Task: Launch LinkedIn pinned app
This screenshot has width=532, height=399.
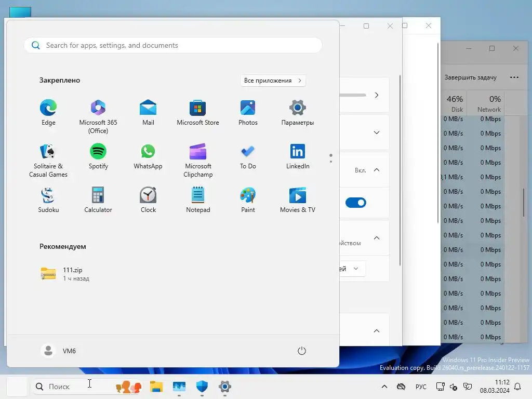Action: (298, 156)
